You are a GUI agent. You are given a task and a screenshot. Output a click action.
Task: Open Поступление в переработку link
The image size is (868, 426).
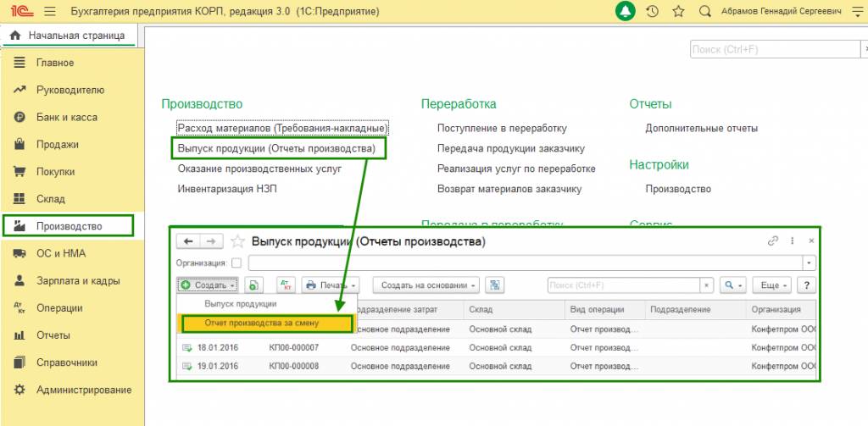point(502,129)
